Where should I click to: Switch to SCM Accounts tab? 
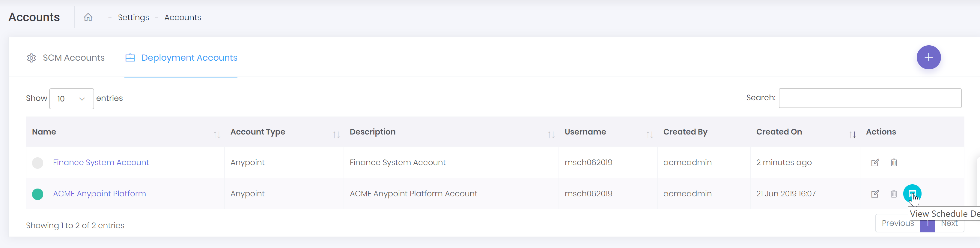tap(65, 58)
